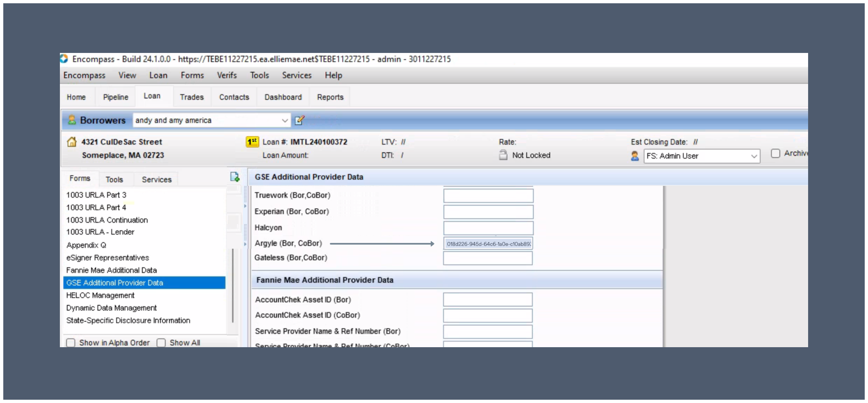Check Show in Alpha Order

click(71, 342)
